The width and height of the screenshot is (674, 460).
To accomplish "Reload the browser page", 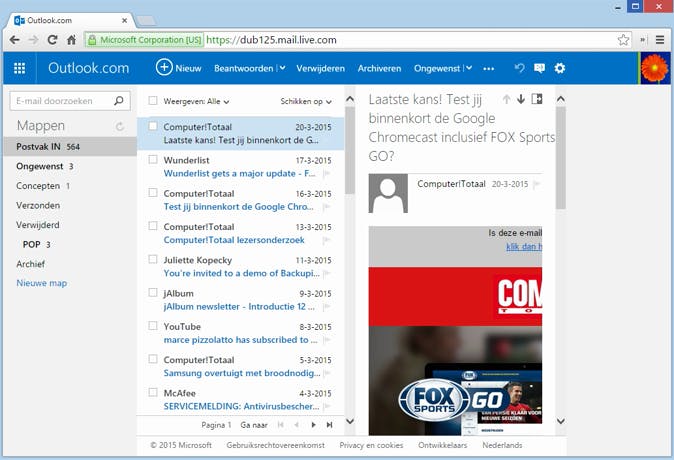I will [52, 40].
